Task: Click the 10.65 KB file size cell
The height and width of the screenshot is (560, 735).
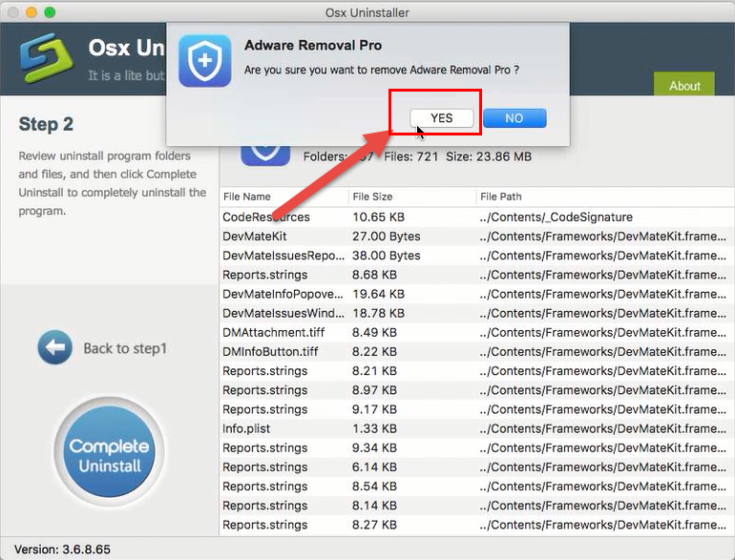Action: (x=378, y=217)
